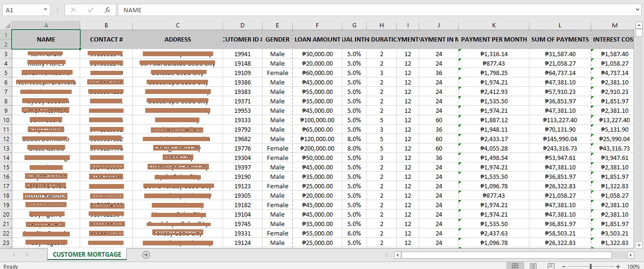Click the Enter checkmark formula bar icon
Viewport: 644px width, 269px height.
coord(91,10)
